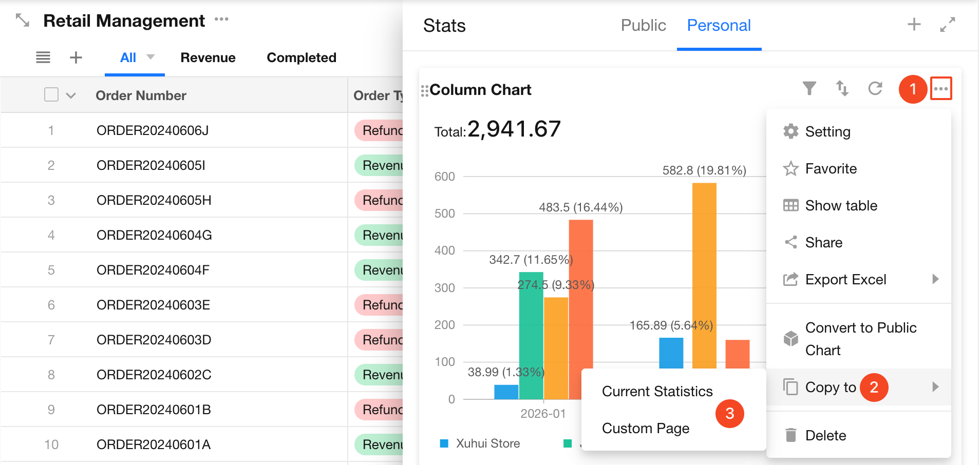Click the sort arrows icon on chart

point(842,89)
